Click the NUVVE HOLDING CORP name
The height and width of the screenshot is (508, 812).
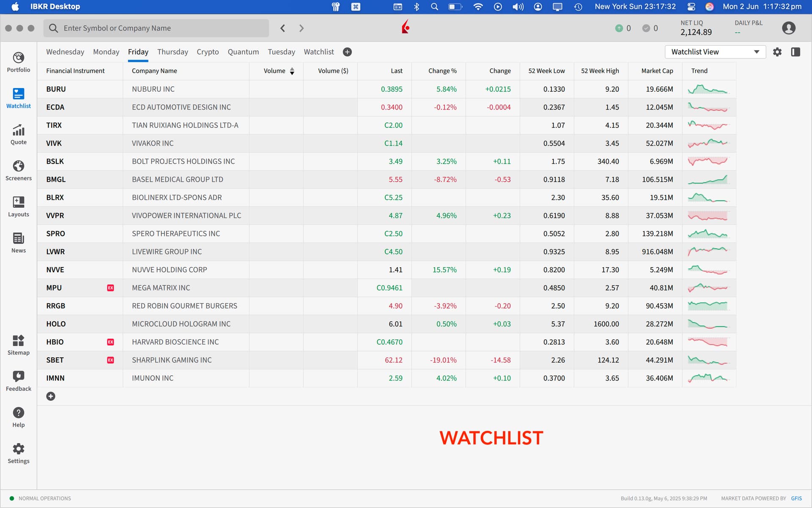(169, 270)
